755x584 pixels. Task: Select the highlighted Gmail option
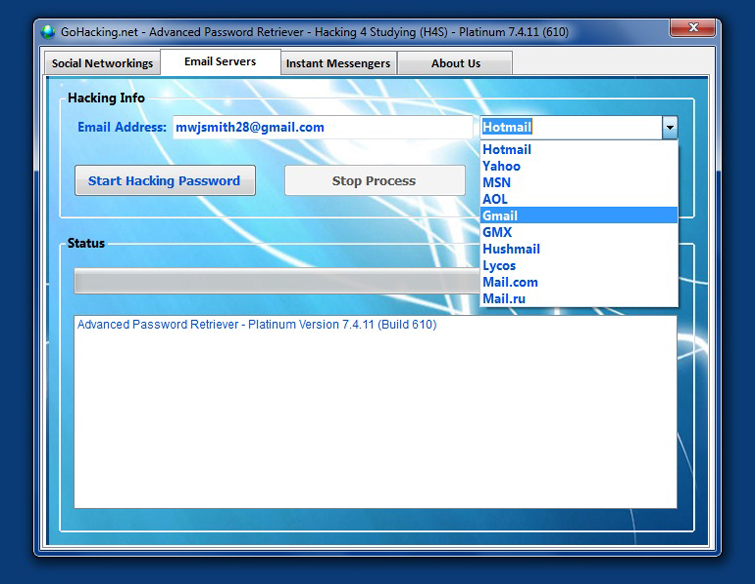(x=579, y=216)
